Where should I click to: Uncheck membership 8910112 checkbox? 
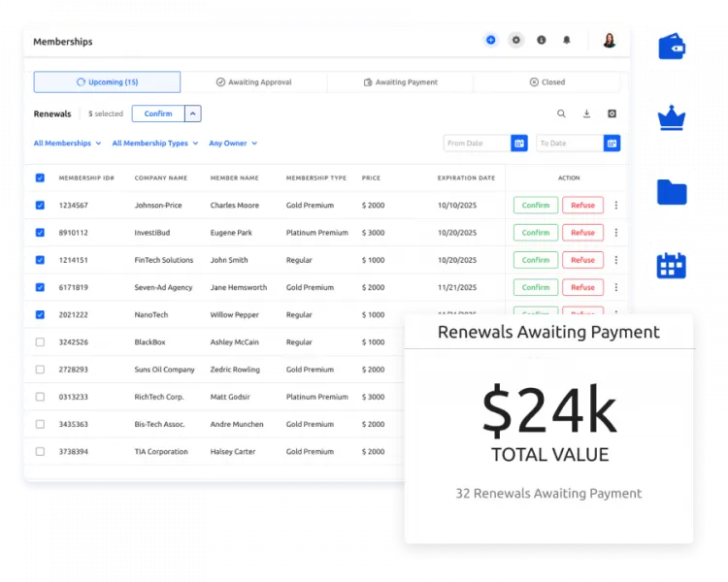pos(40,233)
